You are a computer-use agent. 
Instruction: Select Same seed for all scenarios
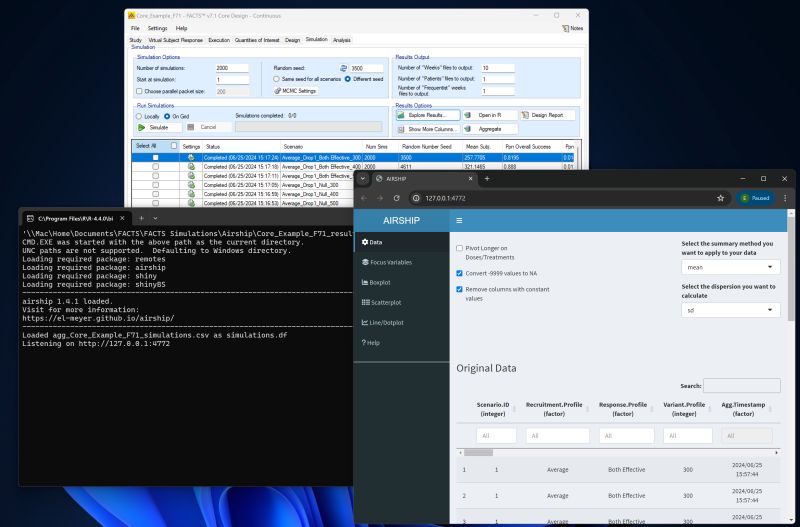[276, 79]
